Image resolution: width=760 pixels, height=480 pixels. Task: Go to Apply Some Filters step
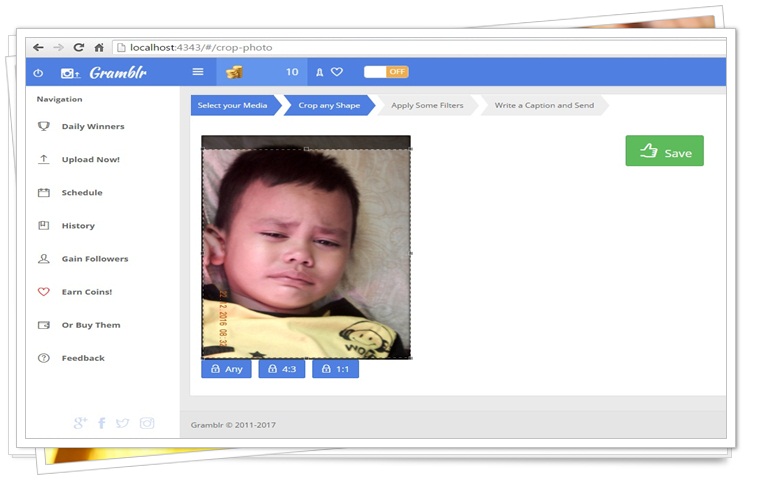pos(428,105)
